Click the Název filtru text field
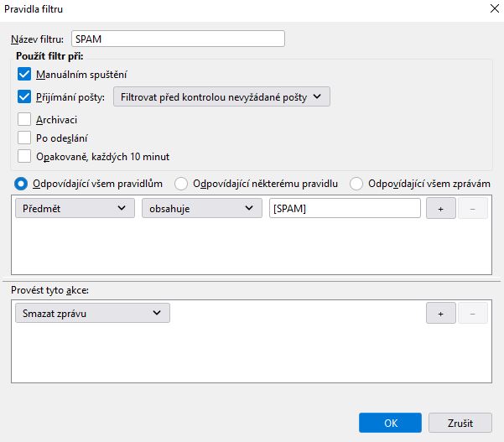This screenshot has height=442, width=504. pyautogui.click(x=179, y=39)
